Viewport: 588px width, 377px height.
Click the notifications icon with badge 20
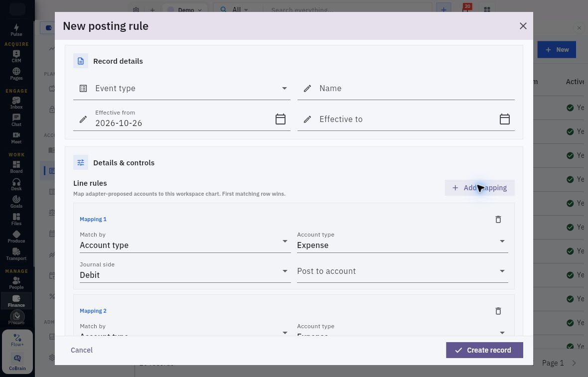click(466, 9)
